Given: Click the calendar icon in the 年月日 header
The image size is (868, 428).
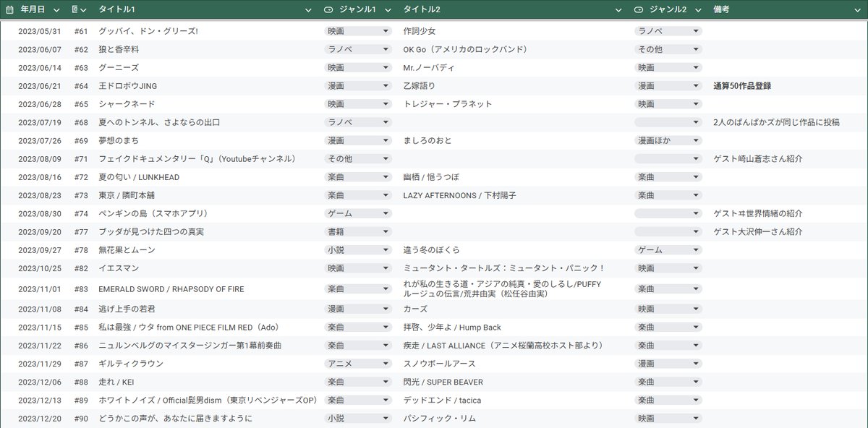Looking at the screenshot, I should [x=9, y=9].
